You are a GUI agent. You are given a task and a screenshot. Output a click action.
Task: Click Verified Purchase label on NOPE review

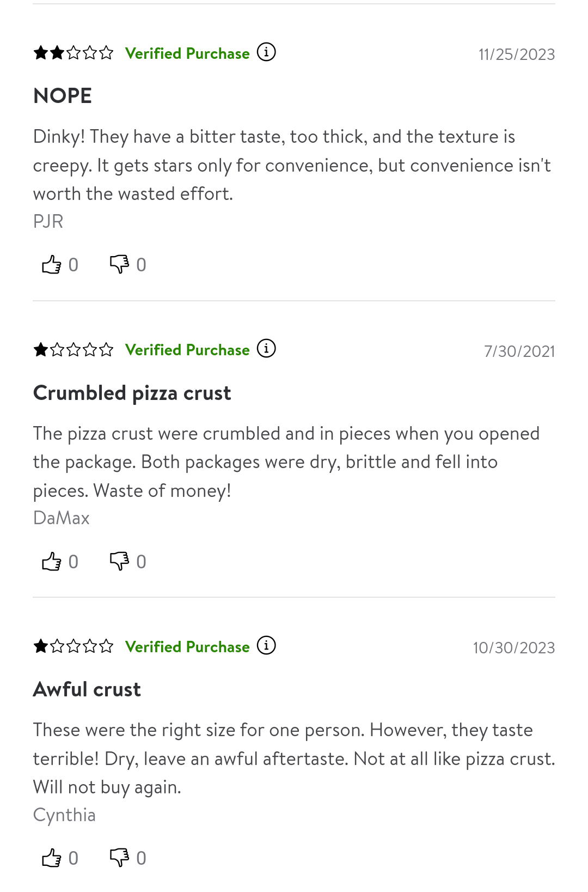(x=187, y=53)
